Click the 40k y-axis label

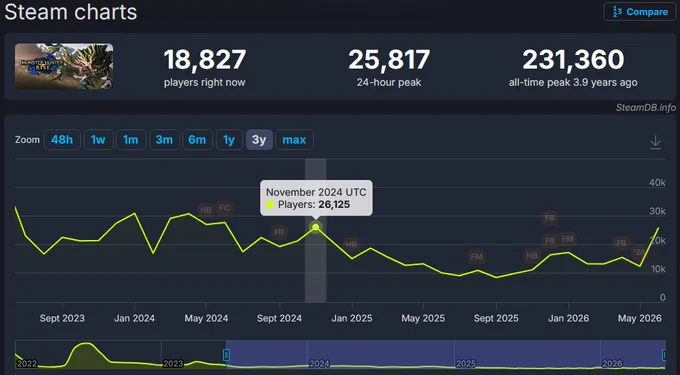tap(657, 183)
